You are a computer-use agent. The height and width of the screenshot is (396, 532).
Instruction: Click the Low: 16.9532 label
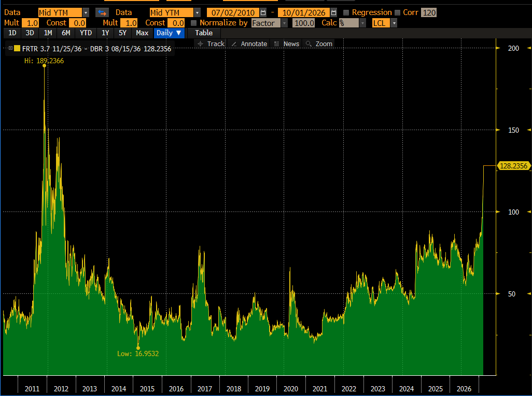(138, 353)
